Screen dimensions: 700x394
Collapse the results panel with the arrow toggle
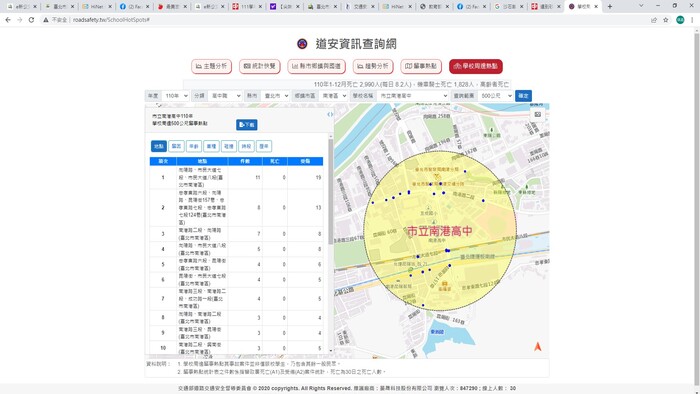[x=330, y=115]
